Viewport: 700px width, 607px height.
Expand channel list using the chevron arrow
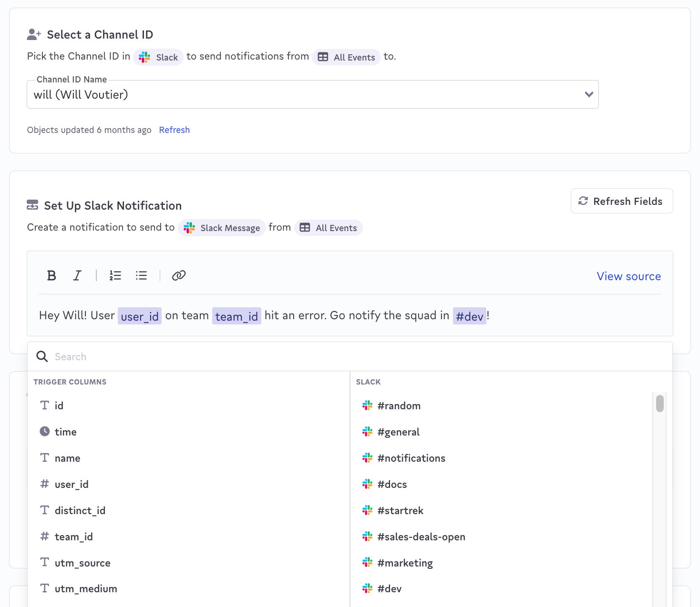[x=589, y=94]
